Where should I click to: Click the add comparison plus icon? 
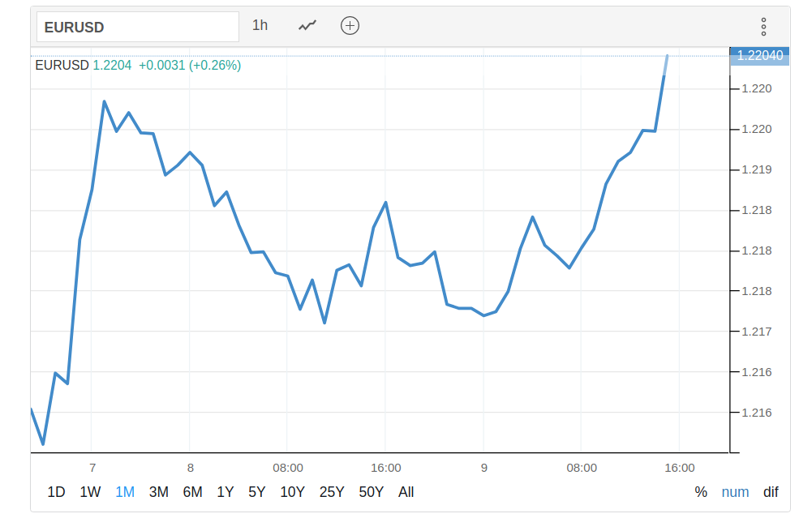click(x=350, y=26)
